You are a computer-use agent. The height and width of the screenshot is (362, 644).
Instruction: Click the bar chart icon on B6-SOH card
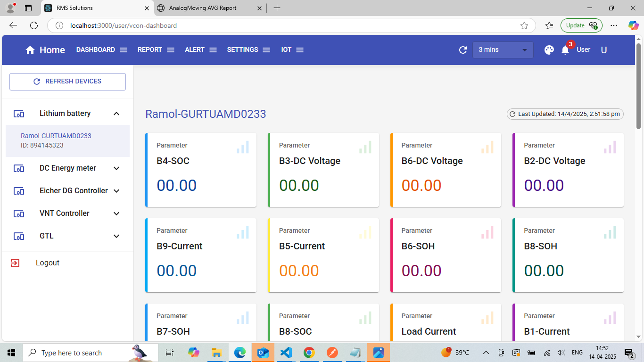[x=487, y=232]
